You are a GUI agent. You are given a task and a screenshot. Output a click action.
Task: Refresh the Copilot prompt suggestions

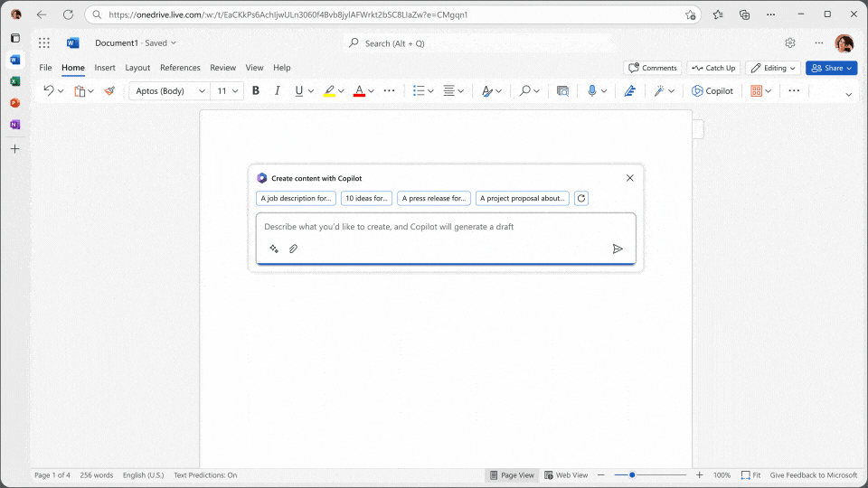pyautogui.click(x=581, y=199)
